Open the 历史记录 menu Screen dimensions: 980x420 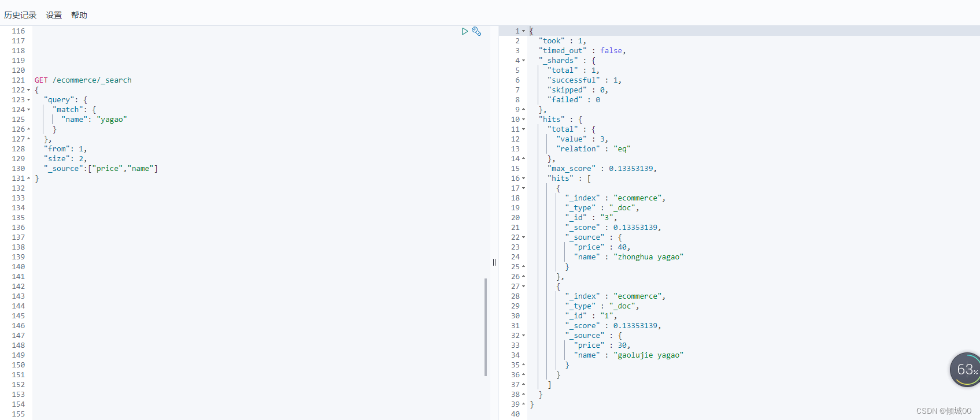pos(20,15)
